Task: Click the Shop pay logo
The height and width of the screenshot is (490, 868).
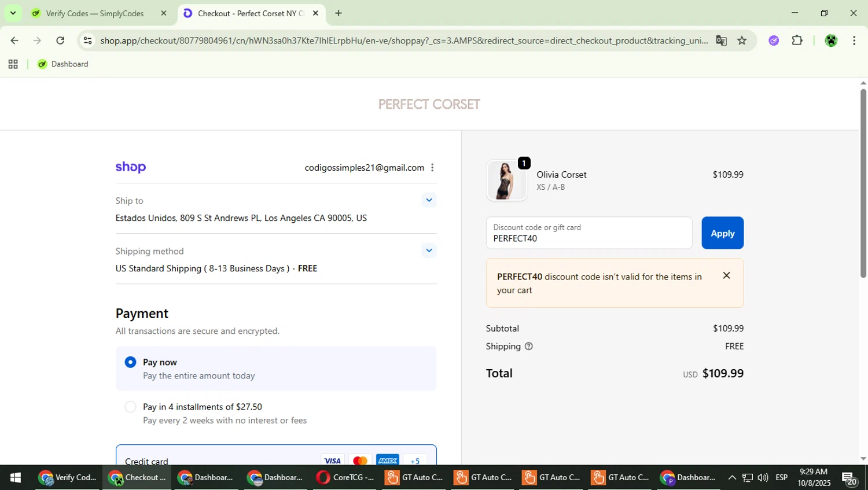Action: (x=131, y=167)
